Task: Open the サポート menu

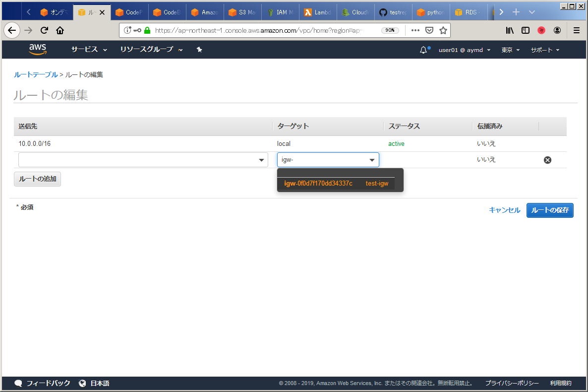Action: click(x=545, y=50)
